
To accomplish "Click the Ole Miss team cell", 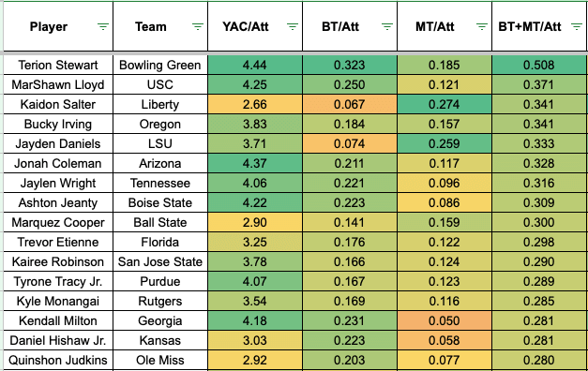I will pyautogui.click(x=160, y=360).
